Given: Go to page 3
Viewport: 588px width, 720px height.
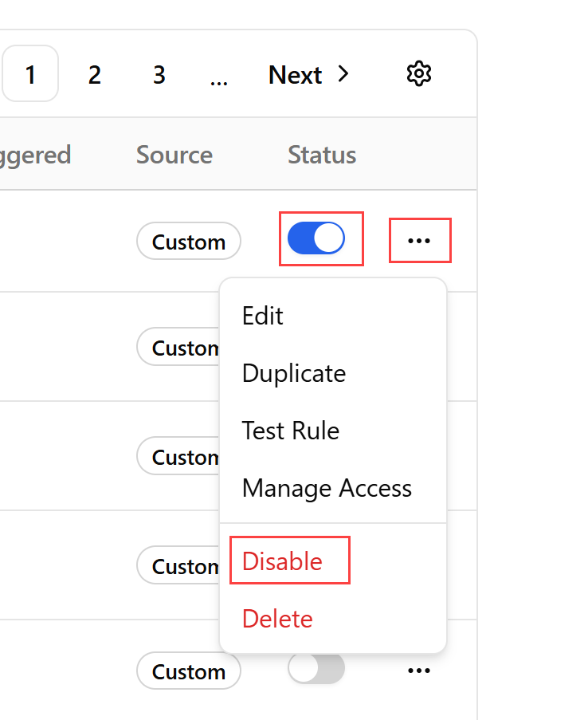Looking at the screenshot, I should click(x=159, y=74).
